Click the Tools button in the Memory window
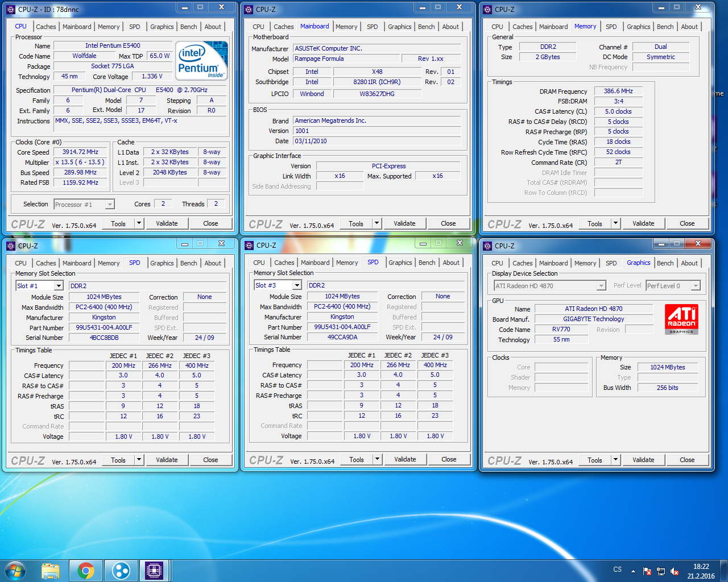The height and width of the screenshot is (582, 728). pyautogui.click(x=595, y=223)
